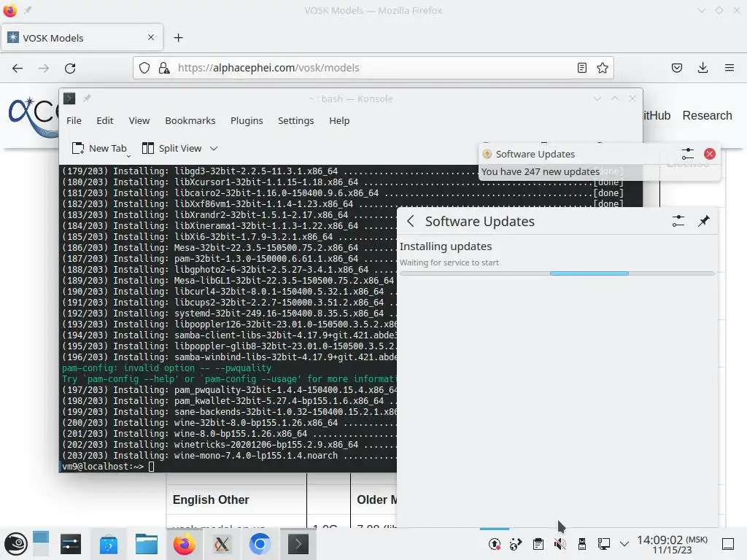Open the X application taskbar icon
747x560 pixels.
pos(222,544)
